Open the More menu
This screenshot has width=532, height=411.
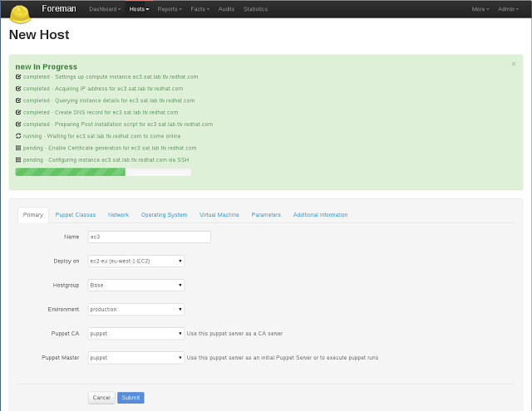coord(480,9)
